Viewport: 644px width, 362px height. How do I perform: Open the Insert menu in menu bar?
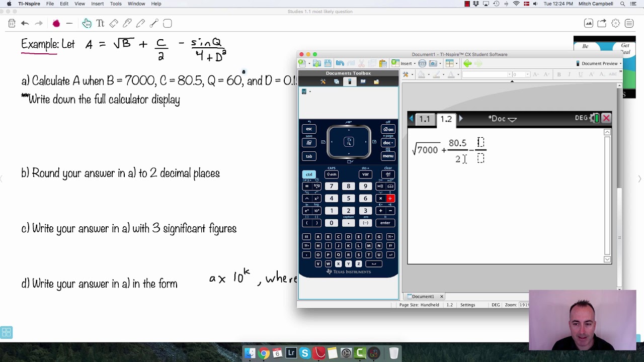(x=97, y=4)
